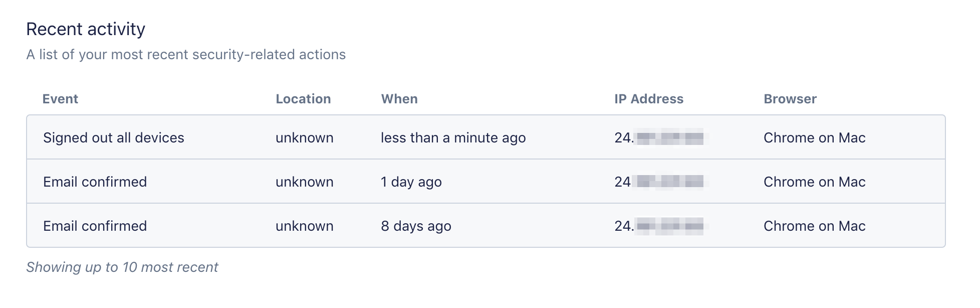Click the '8 days ago' timestamp
This screenshot has height=308, width=980.
(x=416, y=226)
